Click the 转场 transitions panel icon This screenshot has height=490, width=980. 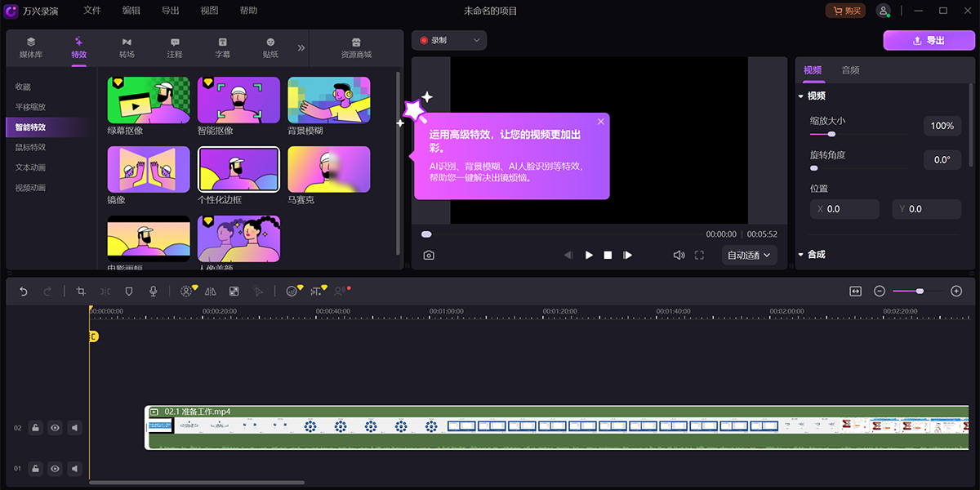[126, 47]
